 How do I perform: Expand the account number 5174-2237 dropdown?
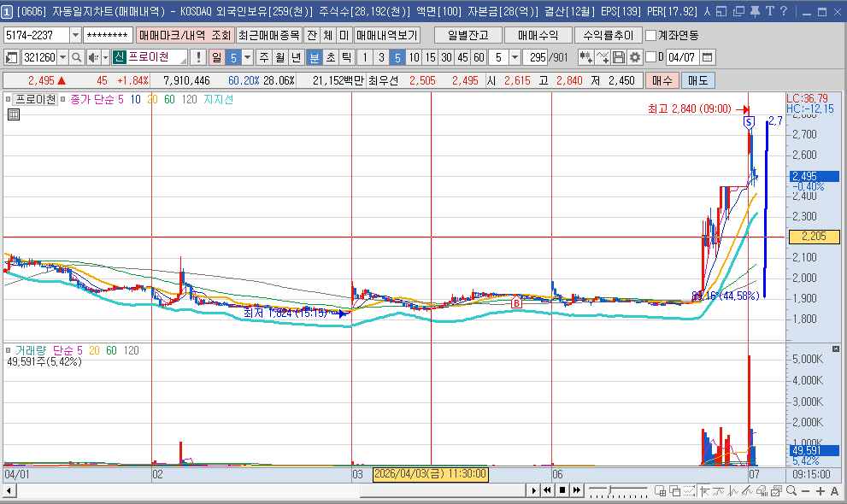tap(75, 35)
